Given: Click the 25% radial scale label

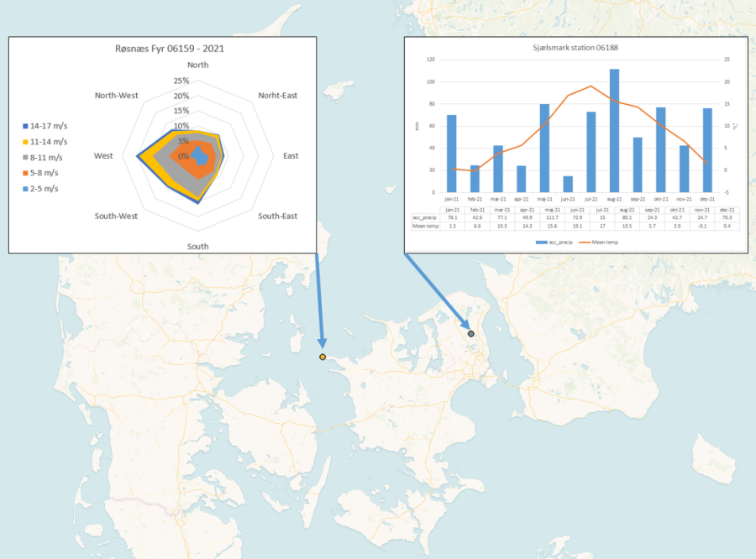Looking at the screenshot, I should click(181, 81).
